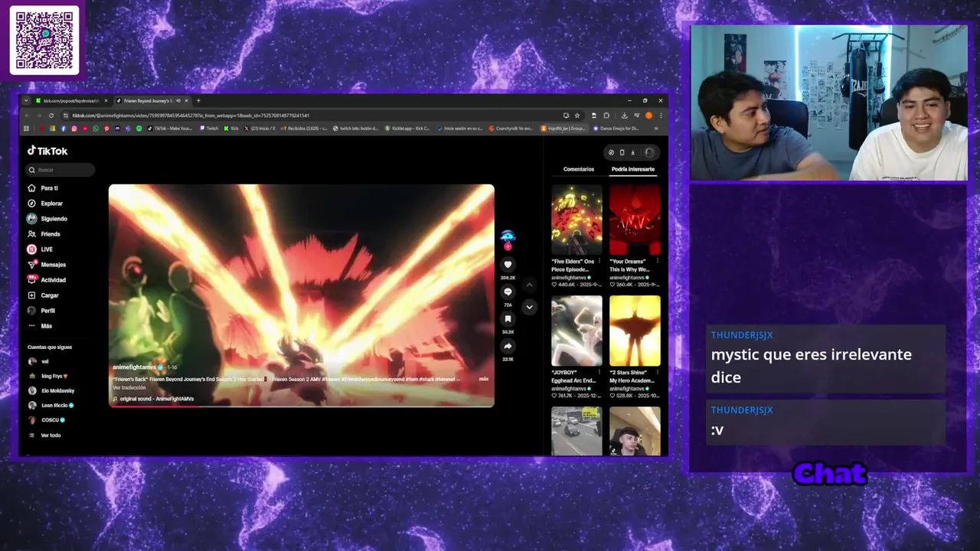Go to the Siguiendo feed
The width and height of the screenshot is (980, 551).
click(x=47, y=219)
